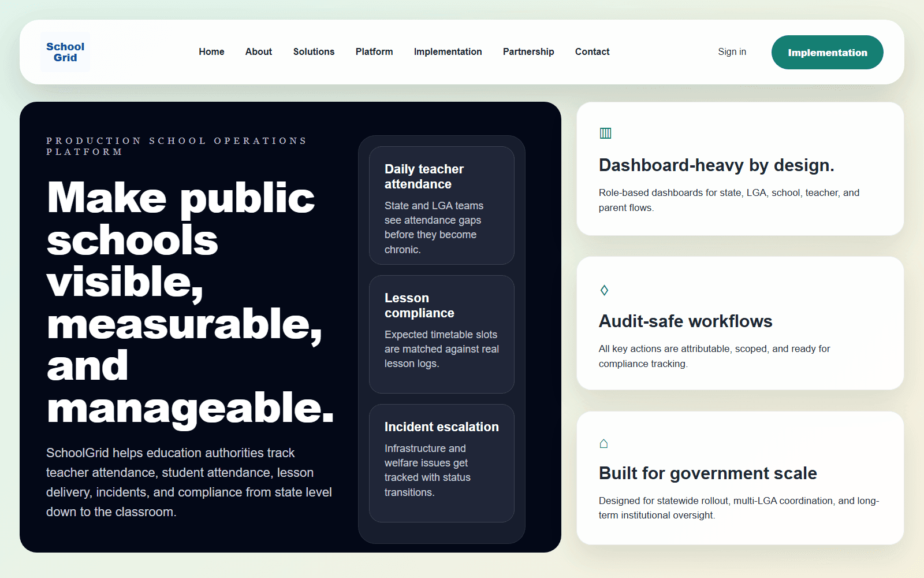Click the Built for government scale heading
924x578 pixels.
[707, 473]
